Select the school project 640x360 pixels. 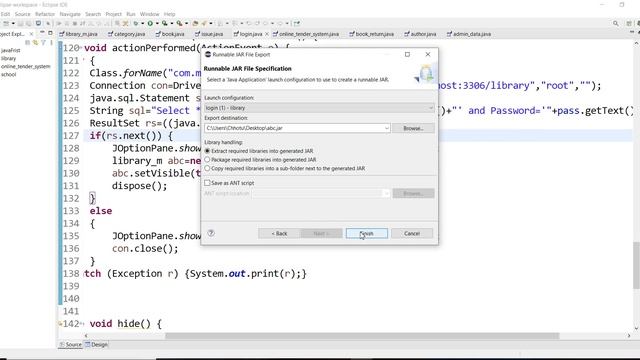coord(9,74)
